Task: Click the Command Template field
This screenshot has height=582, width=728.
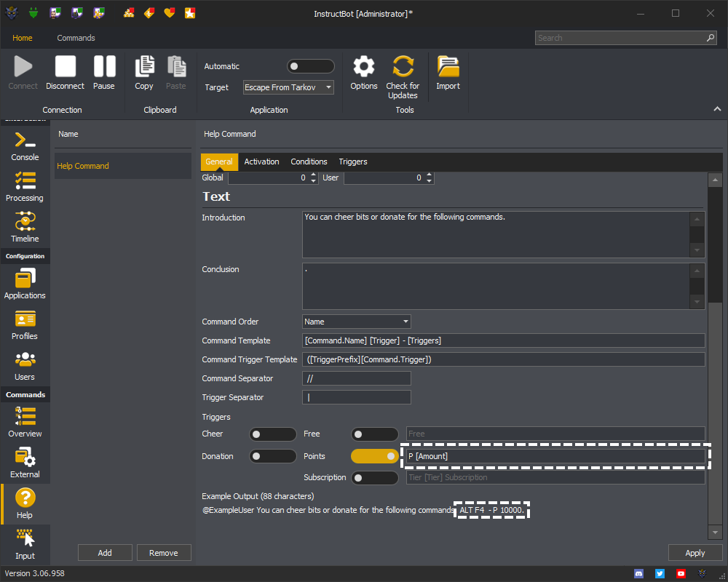Action: tap(504, 340)
